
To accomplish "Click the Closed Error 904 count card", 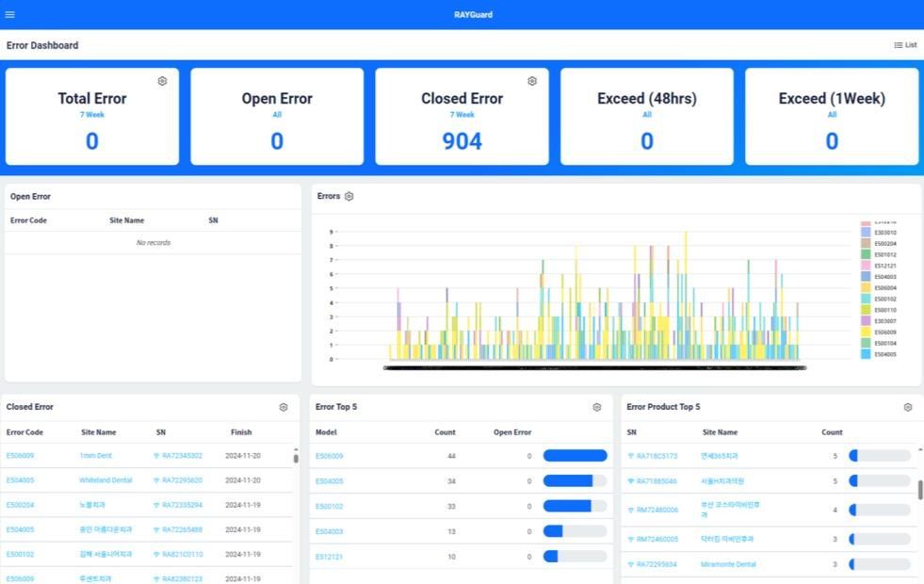I will [462, 117].
